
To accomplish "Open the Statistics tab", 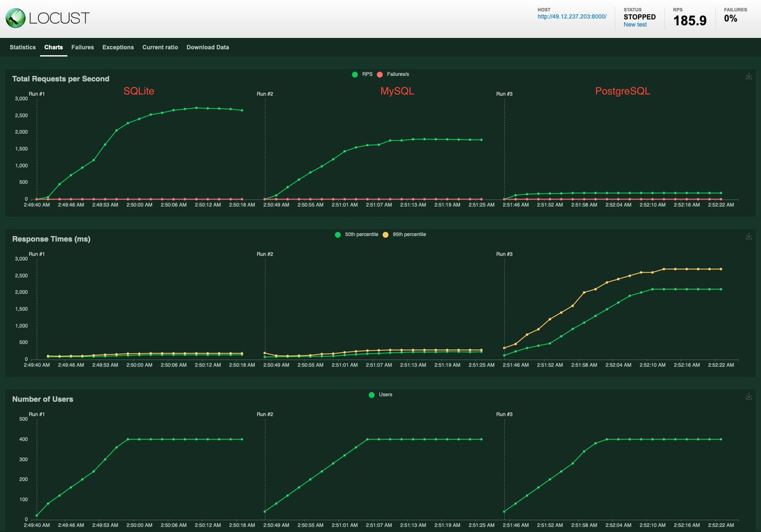I will (23, 47).
